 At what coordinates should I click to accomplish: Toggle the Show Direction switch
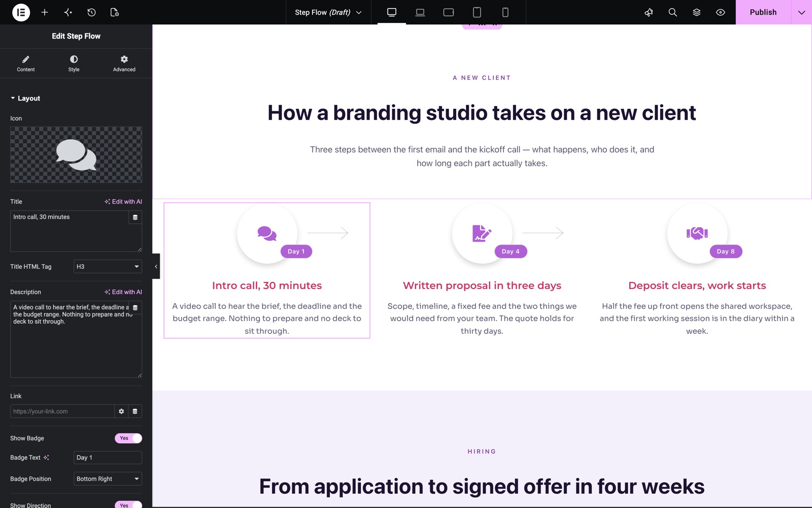pos(128,505)
